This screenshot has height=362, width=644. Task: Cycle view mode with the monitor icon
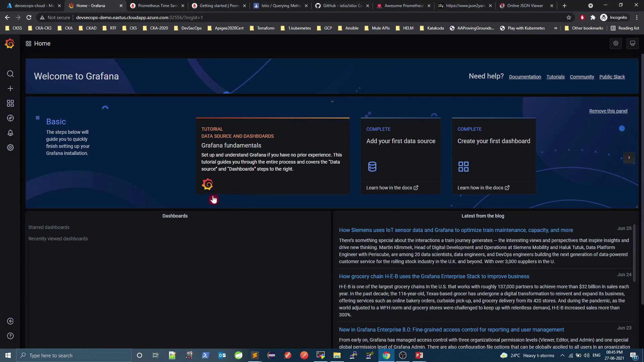pyautogui.click(x=633, y=44)
